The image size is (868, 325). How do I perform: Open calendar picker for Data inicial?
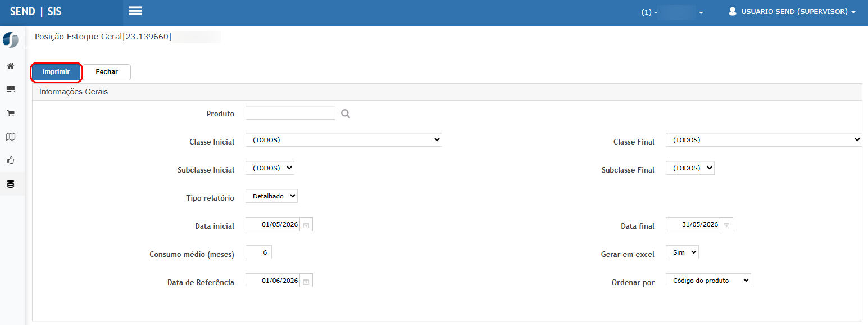306,225
